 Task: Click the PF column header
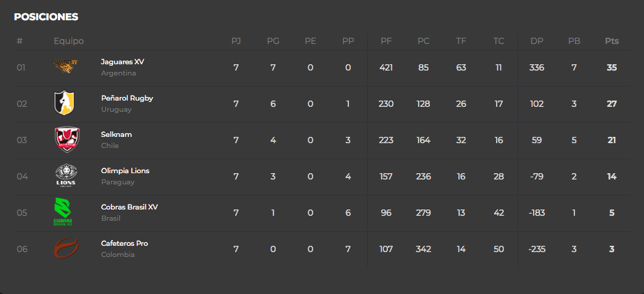pos(386,41)
